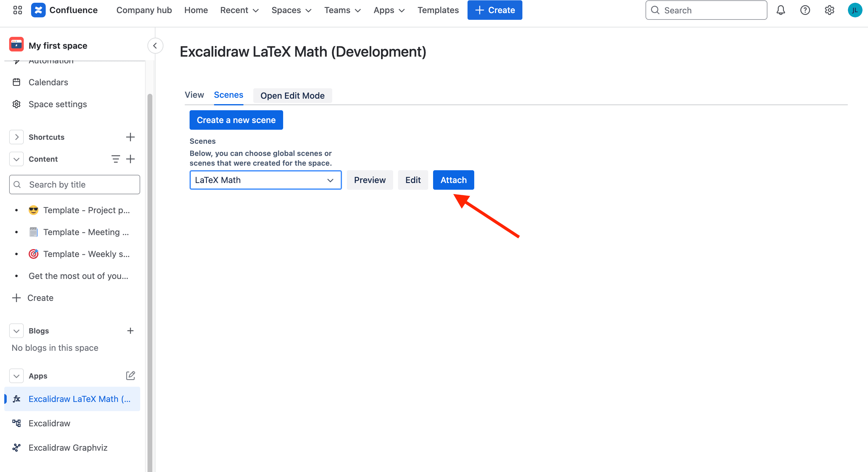The width and height of the screenshot is (868, 472).
Task: Click the Search by title field
Action: [74, 185]
